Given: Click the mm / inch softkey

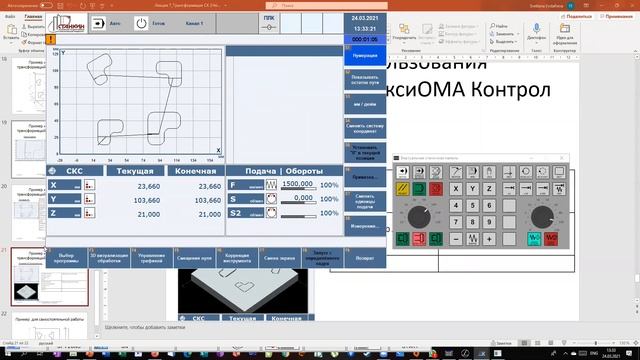Looking at the screenshot, I should (x=365, y=104).
